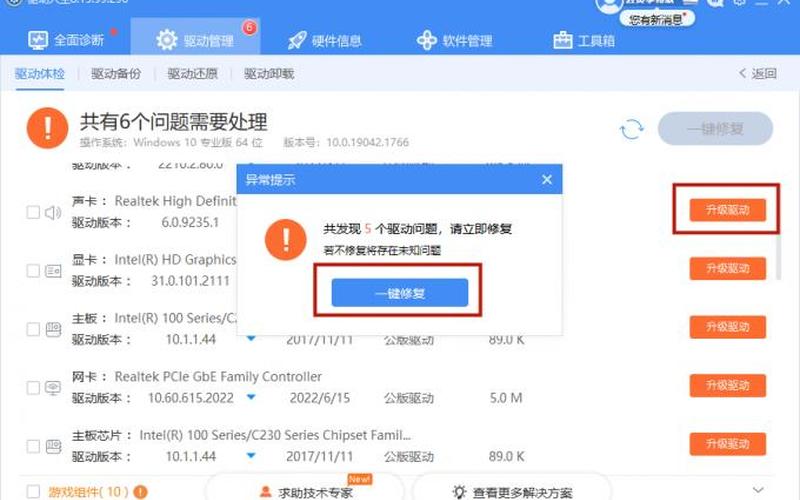The image size is (800, 500).
Task: Click the 主板 motherboard icon
Action: 53,330
